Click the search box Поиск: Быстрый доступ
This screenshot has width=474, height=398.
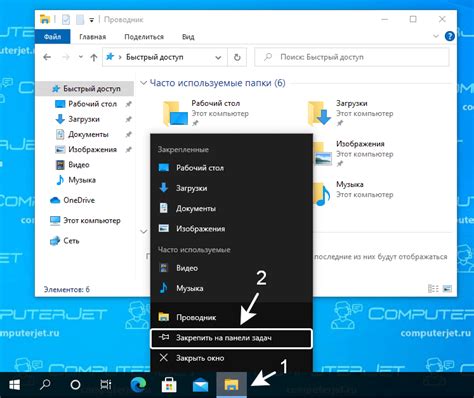click(352, 57)
